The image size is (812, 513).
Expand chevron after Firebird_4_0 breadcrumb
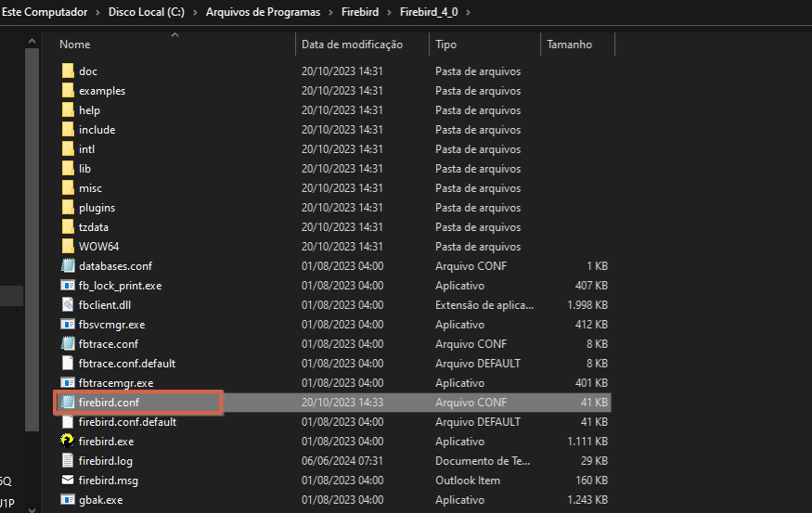pos(468,12)
